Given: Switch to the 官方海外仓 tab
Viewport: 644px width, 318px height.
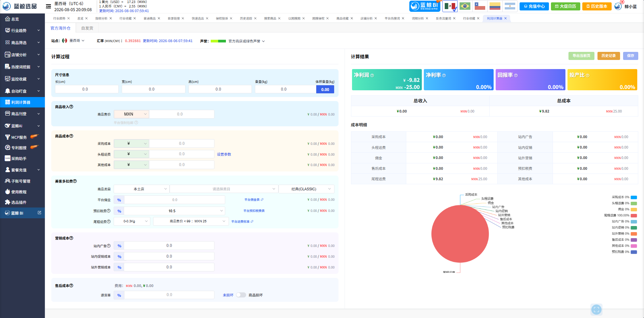Looking at the screenshot, I should (61, 28).
